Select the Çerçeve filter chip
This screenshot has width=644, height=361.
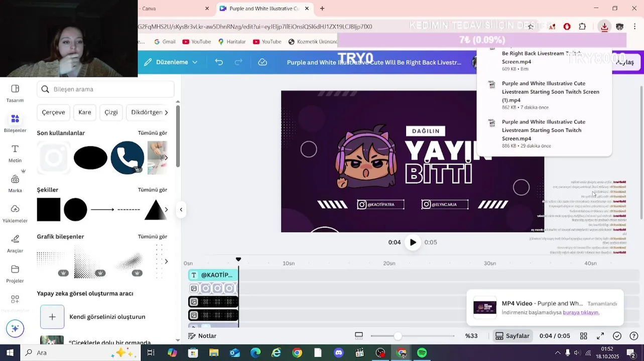tap(53, 112)
